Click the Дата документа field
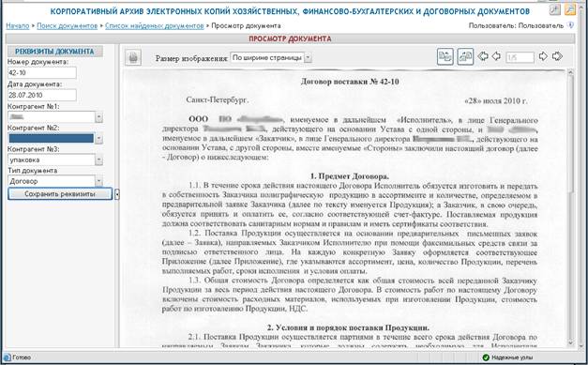588x365 pixels. (42, 95)
